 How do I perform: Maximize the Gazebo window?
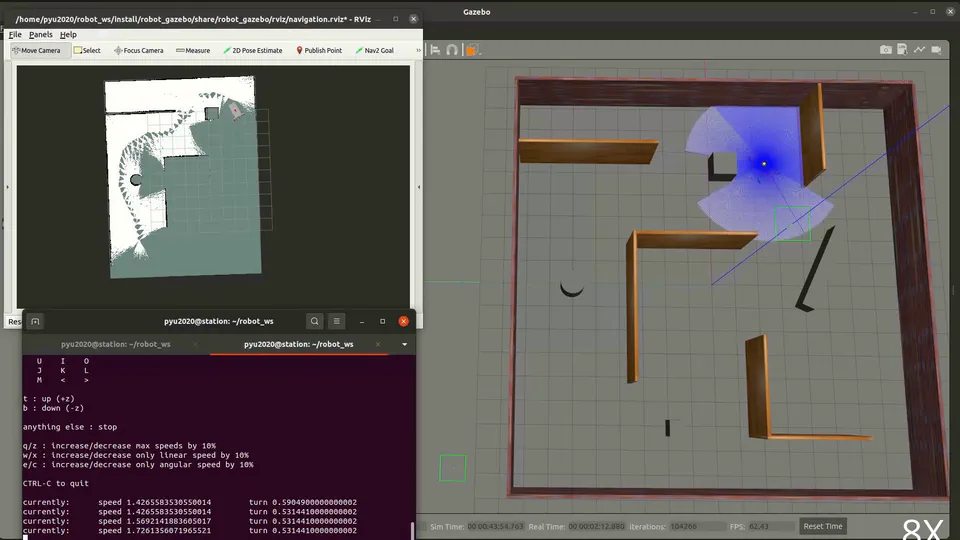pos(932,12)
